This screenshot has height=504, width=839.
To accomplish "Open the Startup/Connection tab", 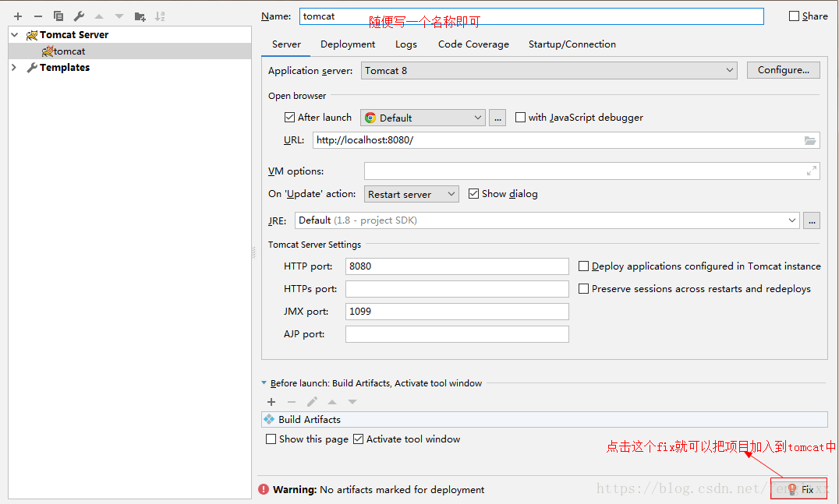I will coord(572,44).
